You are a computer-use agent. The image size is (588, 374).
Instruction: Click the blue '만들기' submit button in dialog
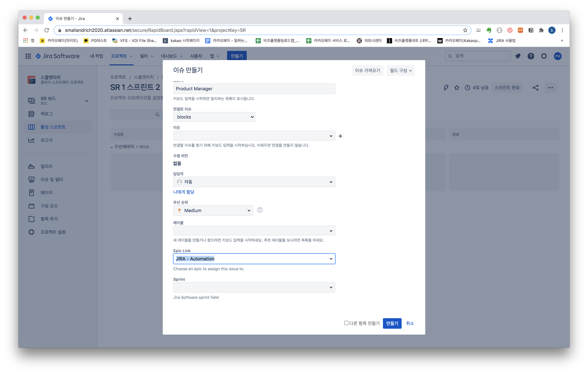(392, 323)
